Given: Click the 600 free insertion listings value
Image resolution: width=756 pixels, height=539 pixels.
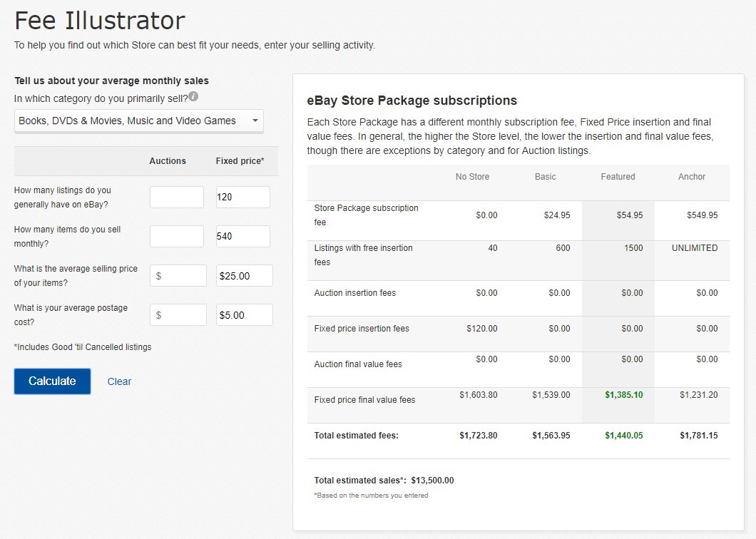Looking at the screenshot, I should (563, 248).
